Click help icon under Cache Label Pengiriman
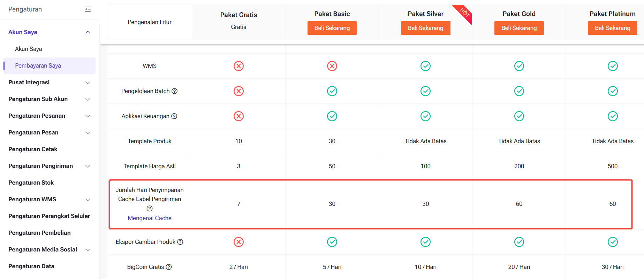644x279 pixels. [x=150, y=208]
